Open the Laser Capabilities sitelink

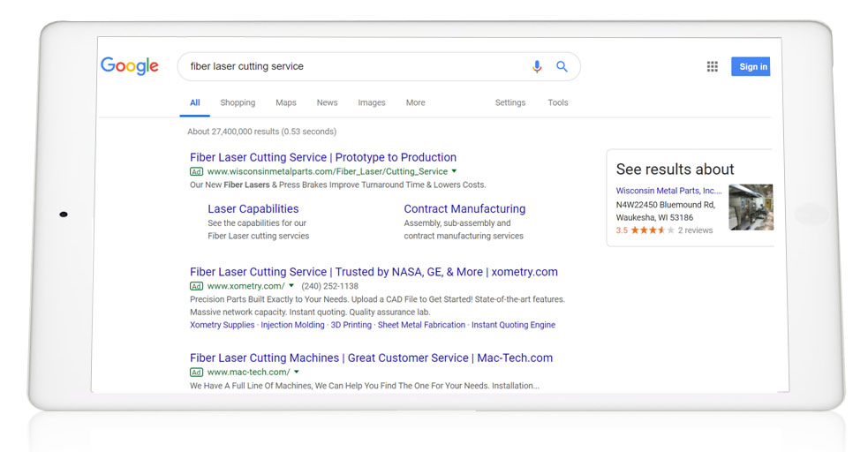[253, 208]
